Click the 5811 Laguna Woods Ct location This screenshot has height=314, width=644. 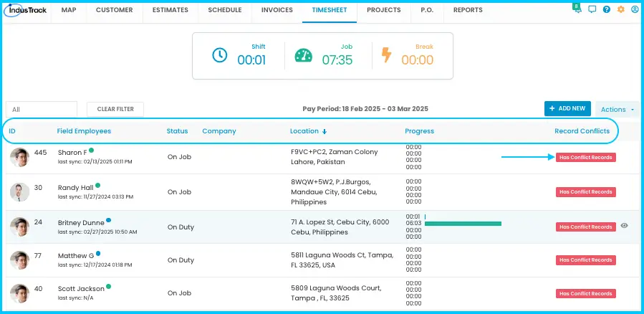(342, 260)
